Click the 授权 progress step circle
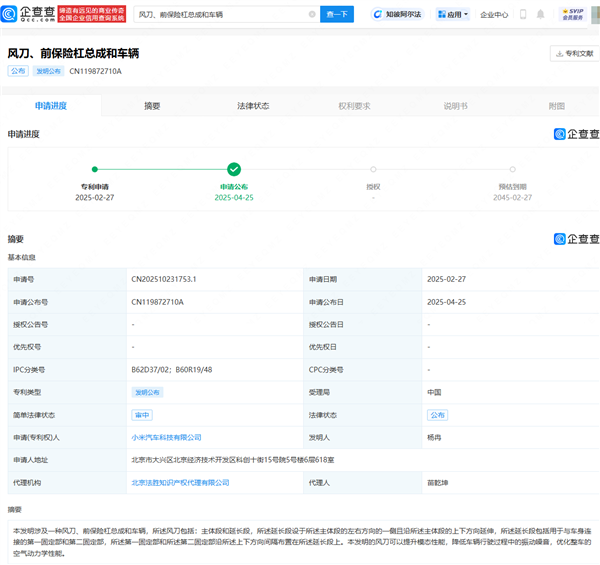The width and height of the screenshot is (600, 565). tap(373, 169)
